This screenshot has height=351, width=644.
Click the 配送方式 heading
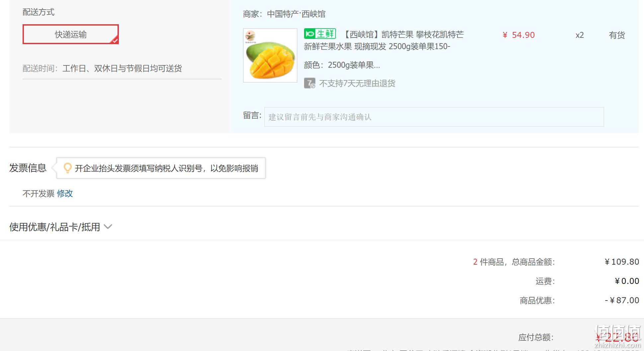(39, 12)
